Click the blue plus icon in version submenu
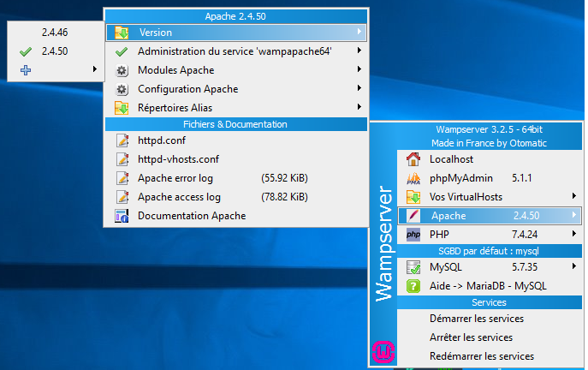This screenshot has height=370, width=588. coord(26,70)
